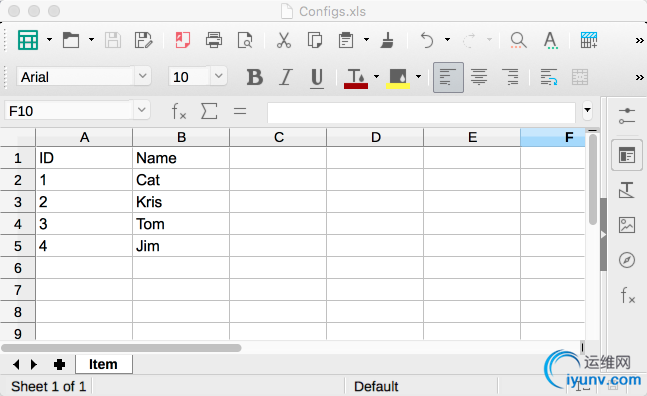647x396 pixels.
Task: Click the Name header cell
Action: [181, 158]
